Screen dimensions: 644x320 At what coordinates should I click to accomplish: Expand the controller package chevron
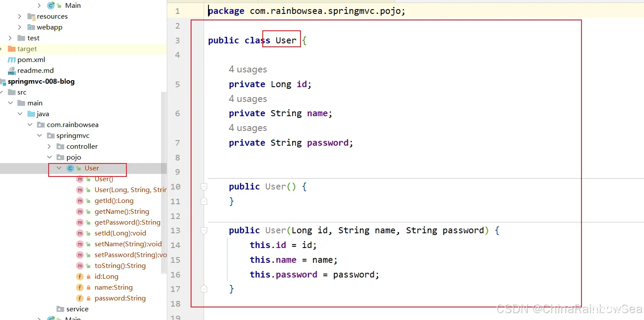coord(50,147)
